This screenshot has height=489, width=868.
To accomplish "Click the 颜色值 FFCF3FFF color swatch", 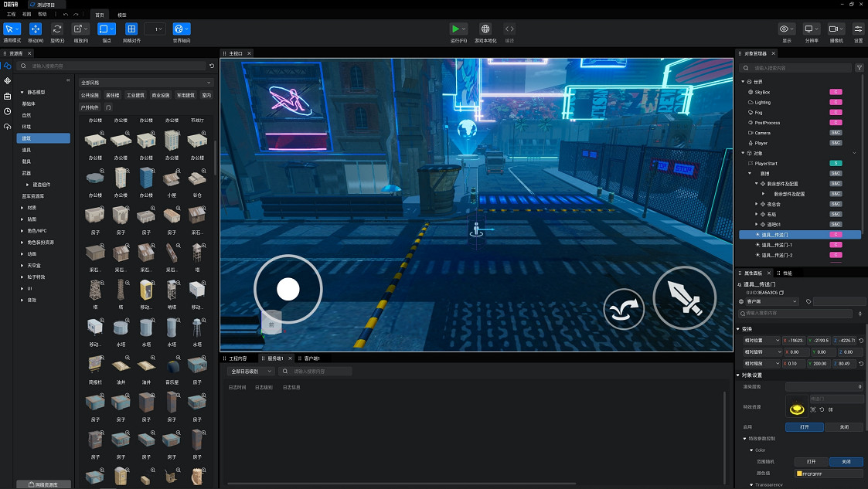I will [x=798, y=473].
